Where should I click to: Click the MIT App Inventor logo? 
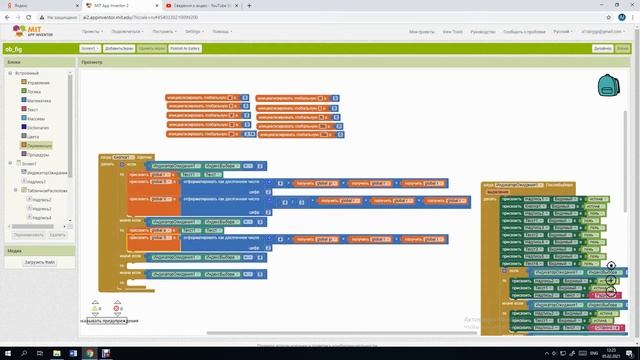tap(33, 31)
